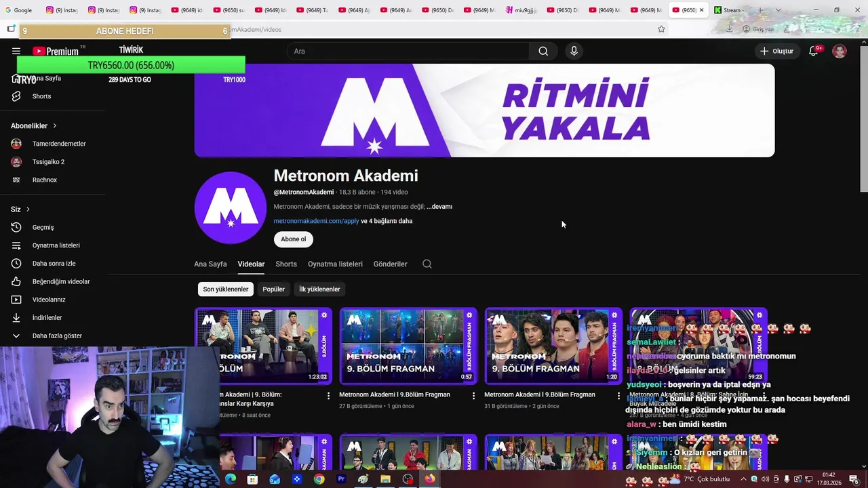Open the notifications bell
The image size is (868, 488).
pyautogui.click(x=814, y=51)
